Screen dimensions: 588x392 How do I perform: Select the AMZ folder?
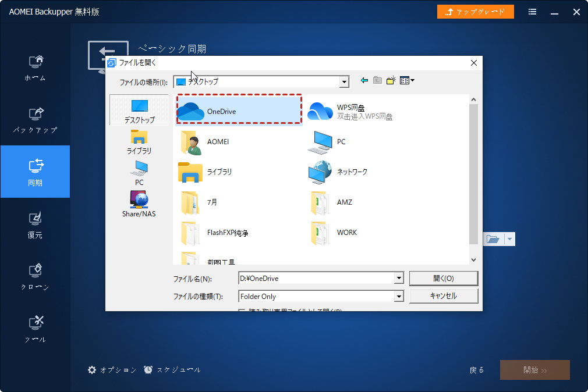click(332, 202)
